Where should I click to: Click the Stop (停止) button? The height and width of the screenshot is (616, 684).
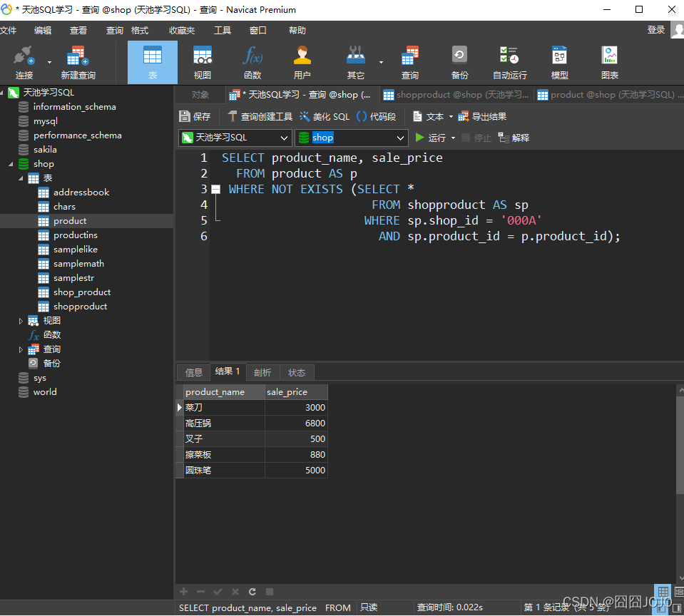pyautogui.click(x=476, y=138)
